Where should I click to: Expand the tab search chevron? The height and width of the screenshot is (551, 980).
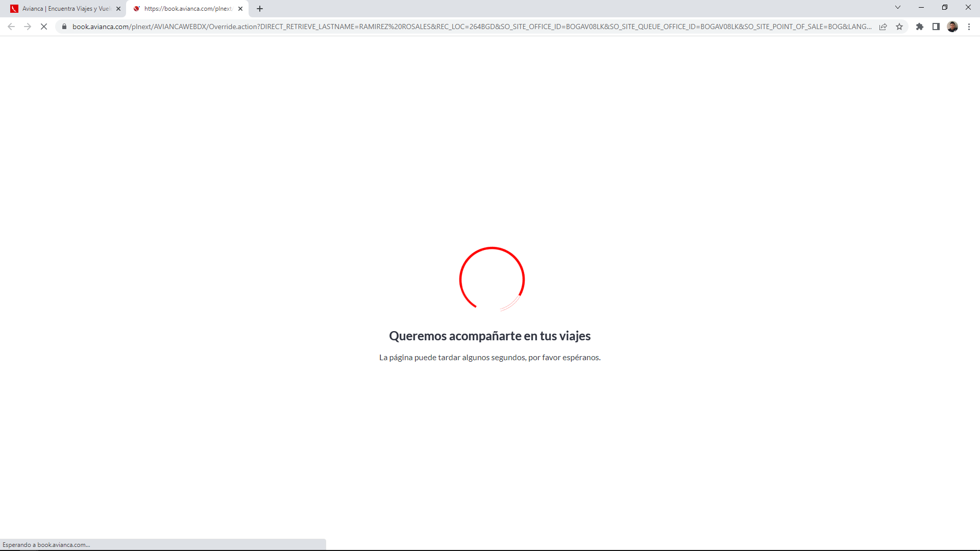click(898, 8)
